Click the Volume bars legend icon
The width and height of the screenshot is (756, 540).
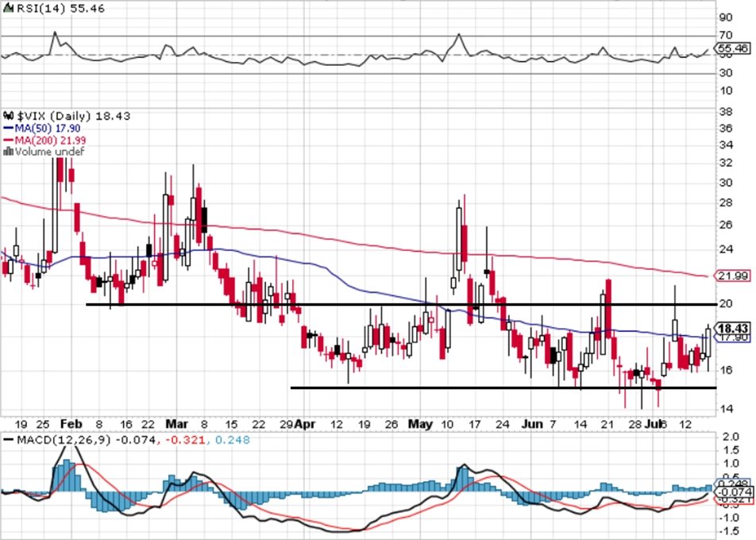coord(8,152)
